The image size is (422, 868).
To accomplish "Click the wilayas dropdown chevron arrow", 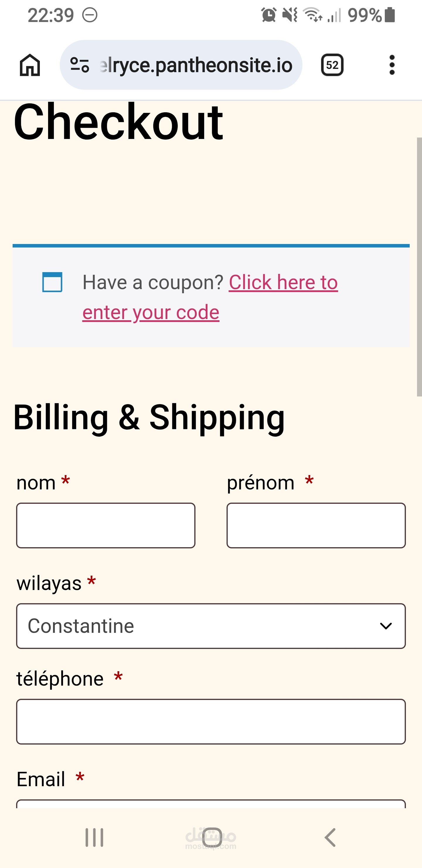I will click(x=386, y=626).
